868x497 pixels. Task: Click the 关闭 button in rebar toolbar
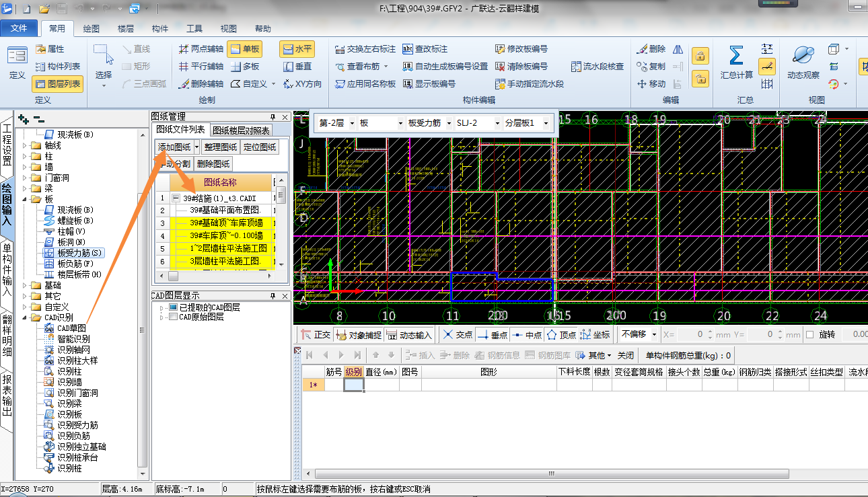(626, 355)
